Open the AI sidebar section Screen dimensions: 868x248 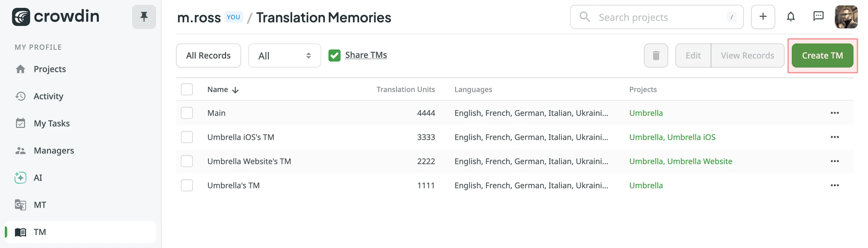pos(38,177)
